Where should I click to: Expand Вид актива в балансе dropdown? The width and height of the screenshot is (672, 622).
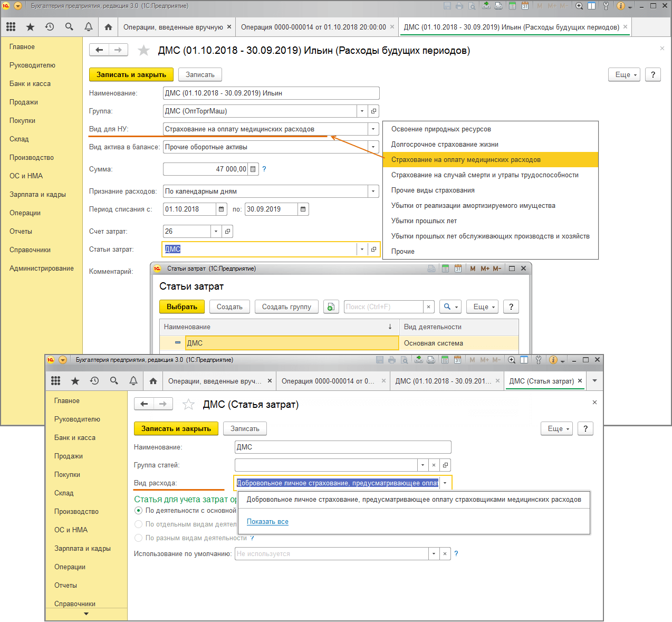(373, 147)
